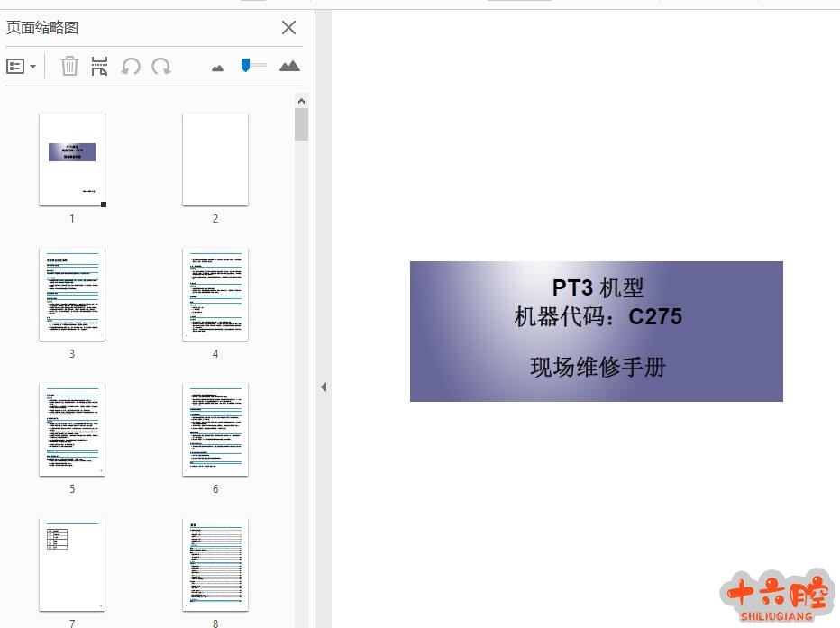Viewport: 840px width, 628px height.
Task: Click the thumbnail panel scrollbar thumb
Action: (301, 123)
